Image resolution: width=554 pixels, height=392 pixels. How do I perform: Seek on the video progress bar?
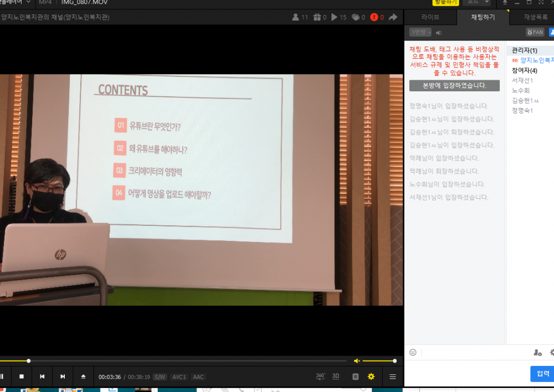click(173, 360)
